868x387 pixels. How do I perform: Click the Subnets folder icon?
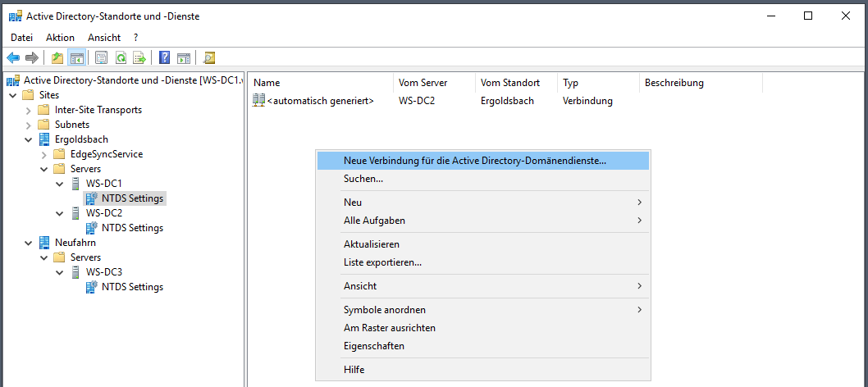point(43,125)
